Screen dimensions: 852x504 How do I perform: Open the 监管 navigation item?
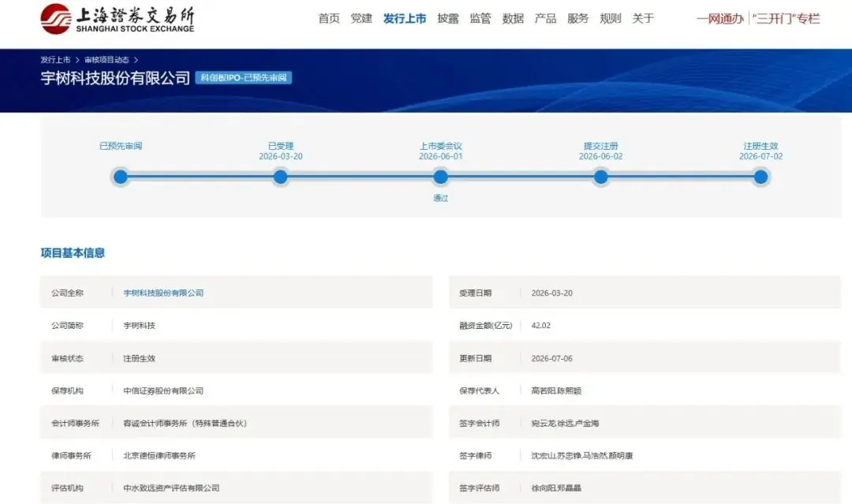pos(480,18)
